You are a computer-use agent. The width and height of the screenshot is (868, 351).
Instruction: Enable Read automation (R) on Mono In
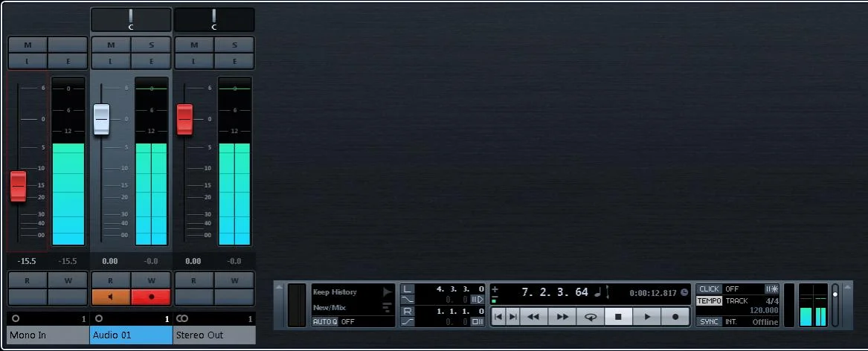coord(27,280)
